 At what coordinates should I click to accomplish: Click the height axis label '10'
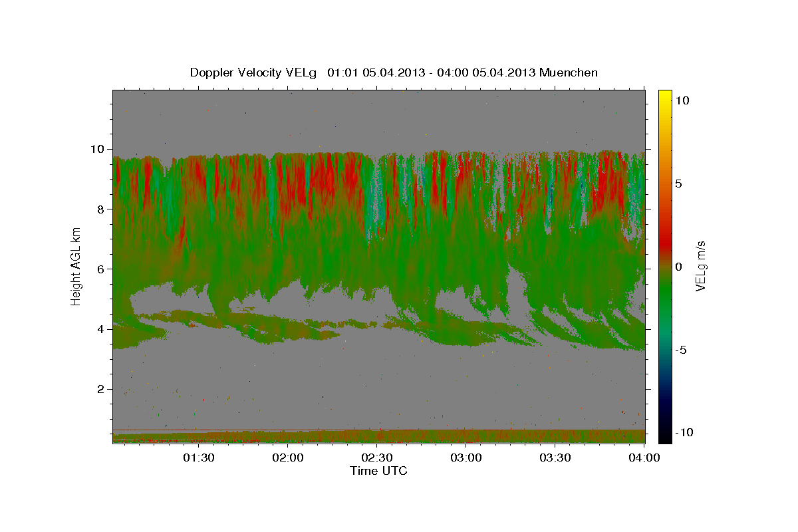coord(99,149)
